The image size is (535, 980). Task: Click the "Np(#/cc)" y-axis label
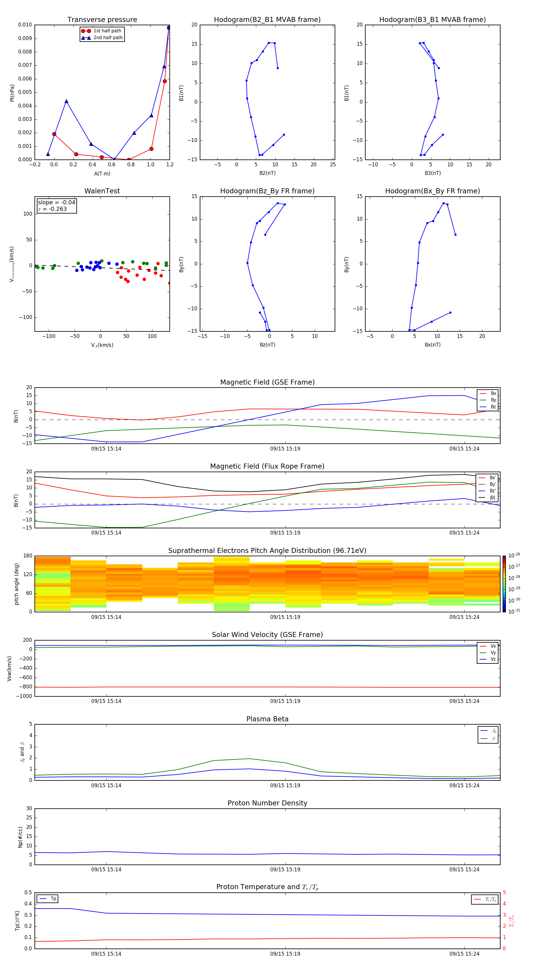(20, 837)
